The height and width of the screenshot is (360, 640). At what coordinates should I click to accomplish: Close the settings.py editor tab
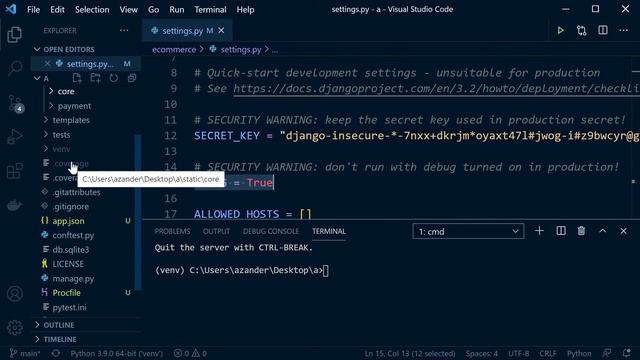[221, 31]
